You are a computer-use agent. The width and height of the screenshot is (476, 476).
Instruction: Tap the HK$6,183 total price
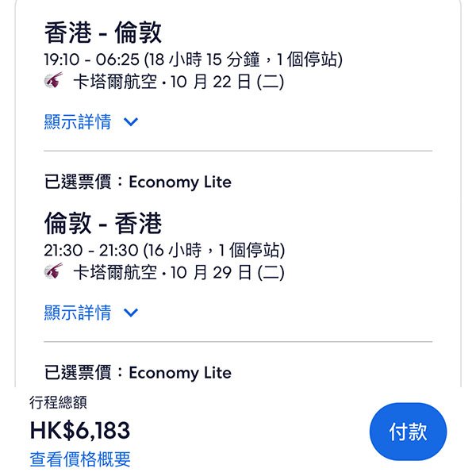click(x=80, y=430)
